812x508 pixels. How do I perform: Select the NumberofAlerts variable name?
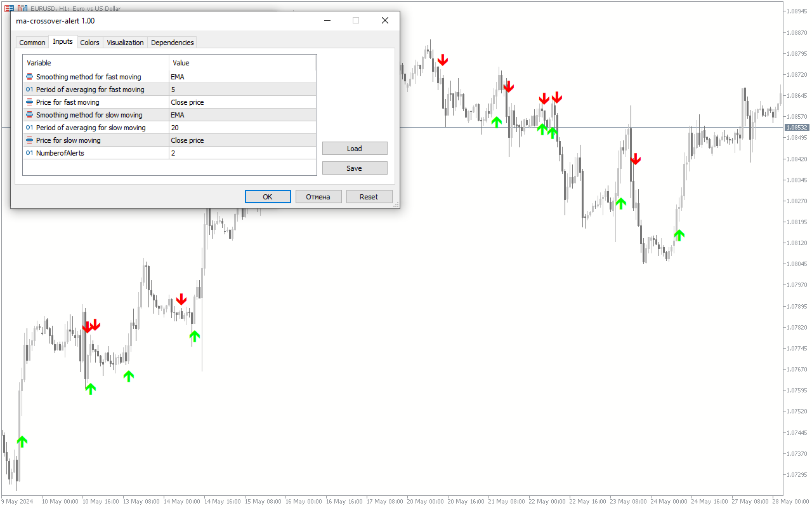[x=60, y=153]
